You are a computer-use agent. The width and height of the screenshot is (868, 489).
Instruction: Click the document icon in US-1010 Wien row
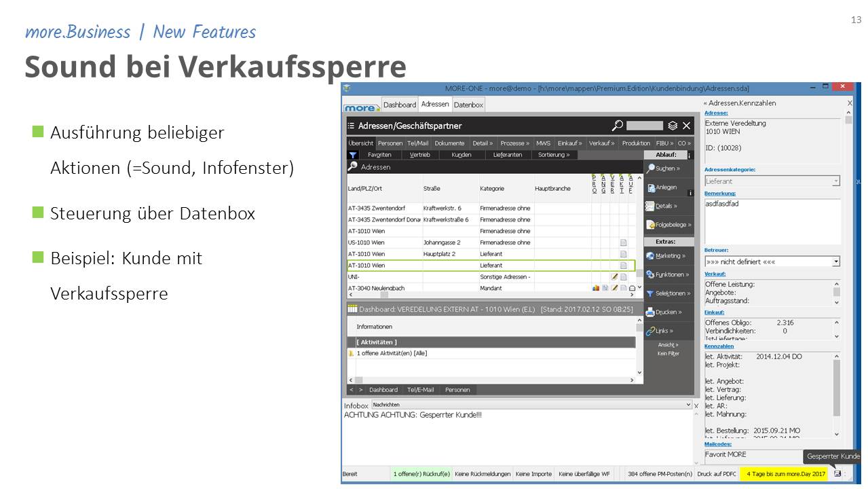click(x=623, y=242)
